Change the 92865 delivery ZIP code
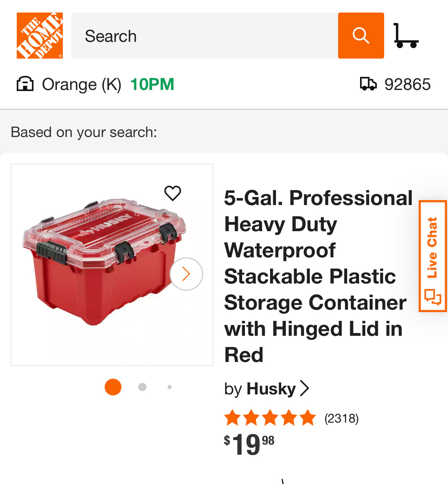The width and height of the screenshot is (448, 484). point(407,84)
